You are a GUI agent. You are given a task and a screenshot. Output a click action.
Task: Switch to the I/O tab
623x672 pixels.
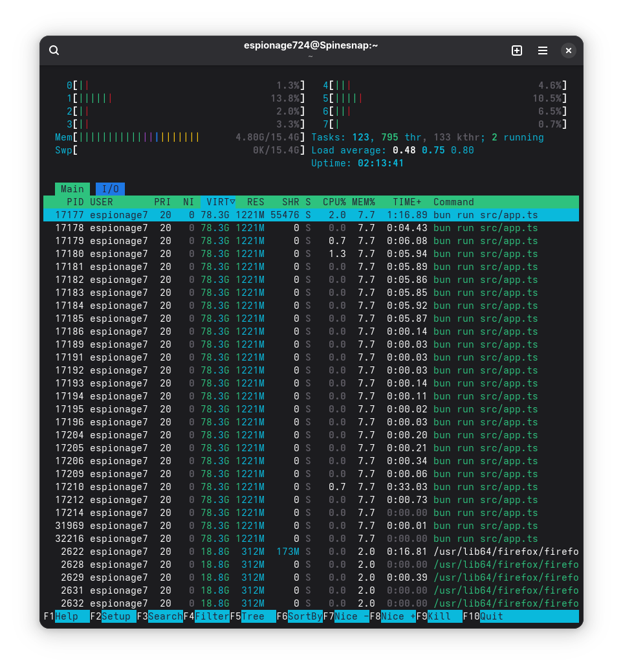pos(110,189)
